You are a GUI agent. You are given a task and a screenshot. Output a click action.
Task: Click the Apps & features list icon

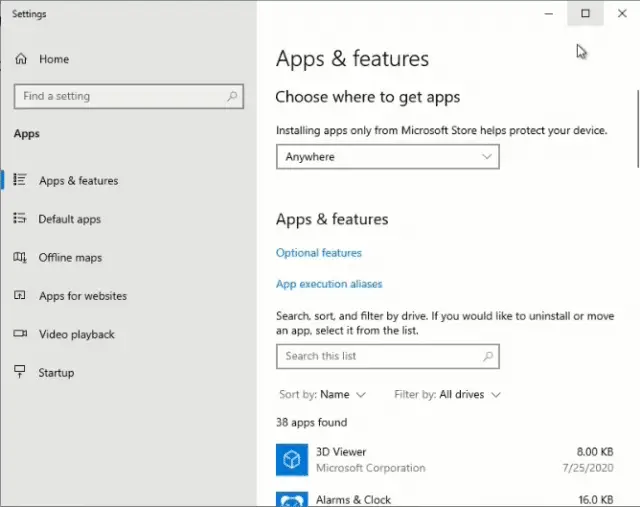coord(20,180)
